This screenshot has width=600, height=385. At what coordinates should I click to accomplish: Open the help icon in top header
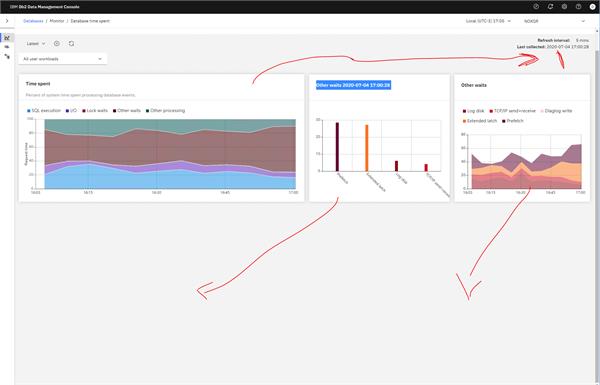[x=579, y=7]
